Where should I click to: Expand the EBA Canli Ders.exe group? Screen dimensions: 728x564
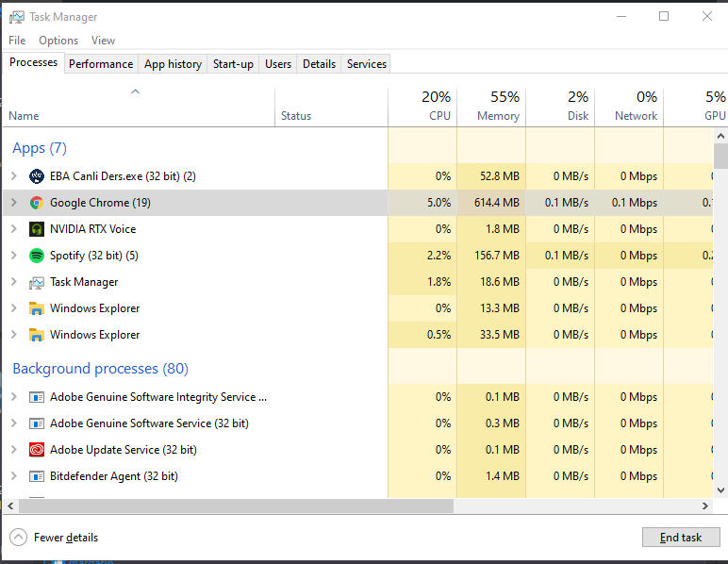point(13,176)
